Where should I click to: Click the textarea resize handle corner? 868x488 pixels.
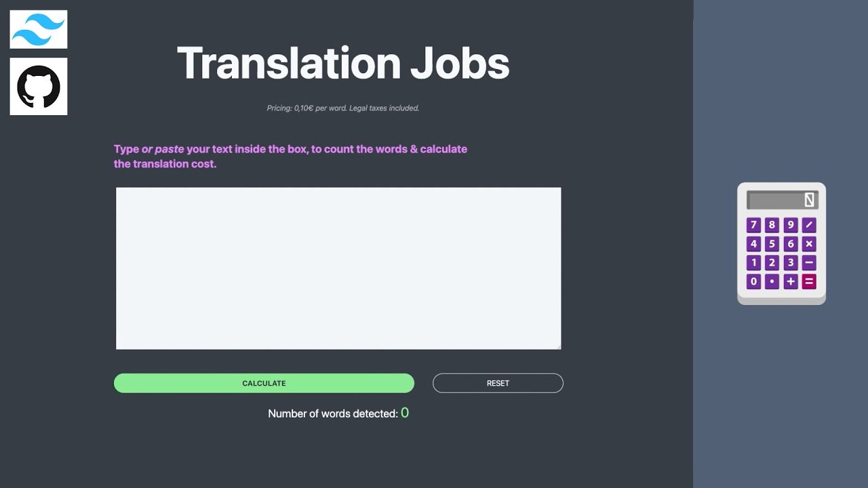[558, 346]
